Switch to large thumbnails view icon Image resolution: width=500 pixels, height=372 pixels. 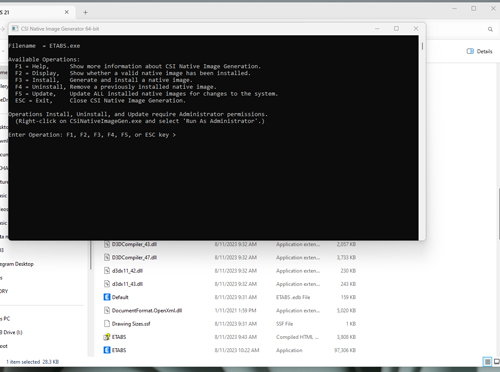tap(497, 361)
